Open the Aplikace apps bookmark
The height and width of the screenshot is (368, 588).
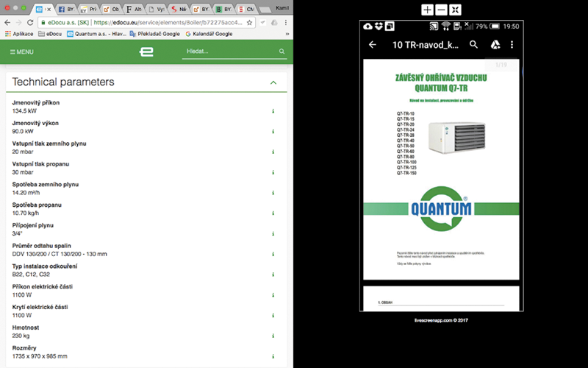click(x=19, y=34)
